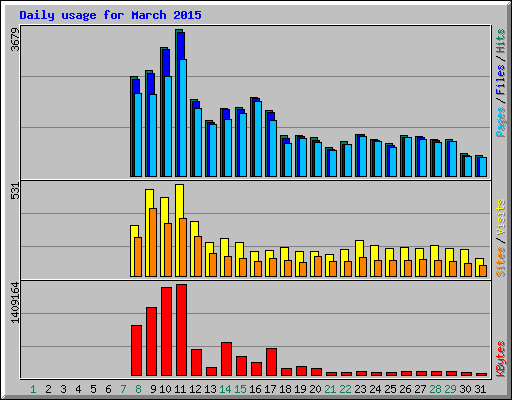The height and width of the screenshot is (400, 512).
Task: Select day 13 on the x-axis
Action: 210,389
